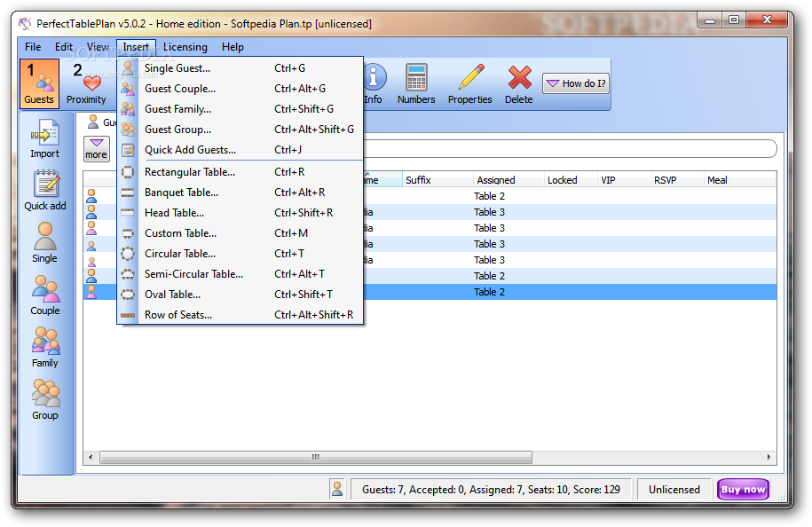Choose Guest Group... menu item
Image resolution: width=812 pixels, height=527 pixels.
point(240,130)
